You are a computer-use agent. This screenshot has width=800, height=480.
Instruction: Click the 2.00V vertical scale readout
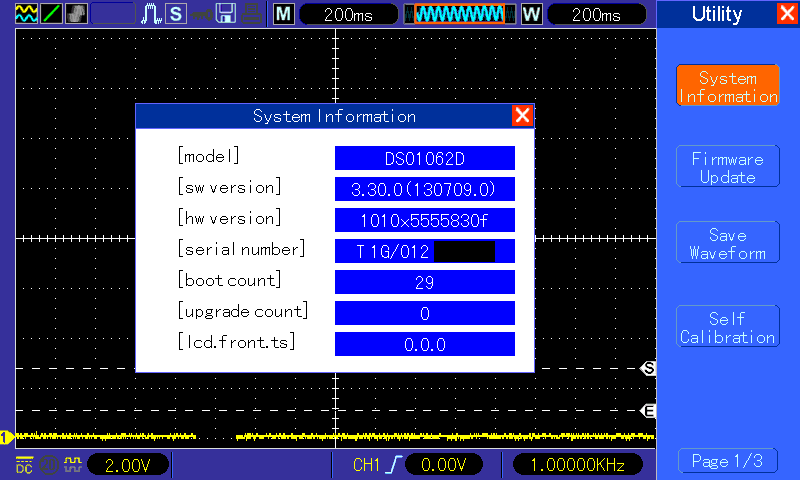click(x=128, y=464)
